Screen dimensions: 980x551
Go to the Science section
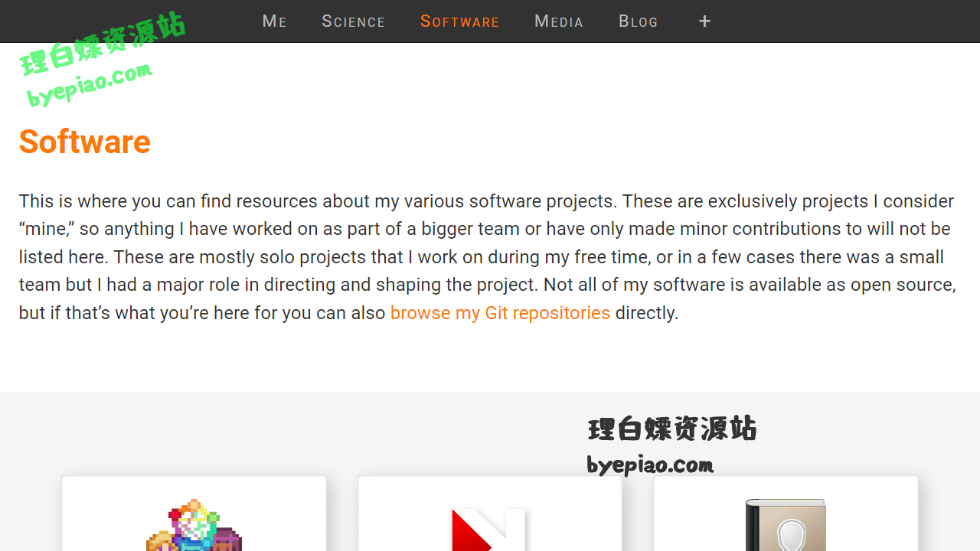[353, 21]
